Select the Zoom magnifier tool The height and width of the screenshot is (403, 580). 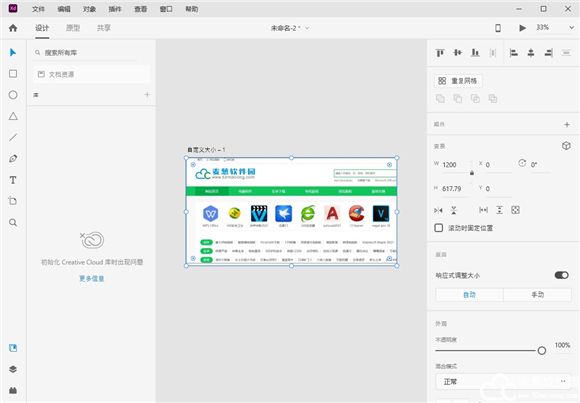point(13,222)
